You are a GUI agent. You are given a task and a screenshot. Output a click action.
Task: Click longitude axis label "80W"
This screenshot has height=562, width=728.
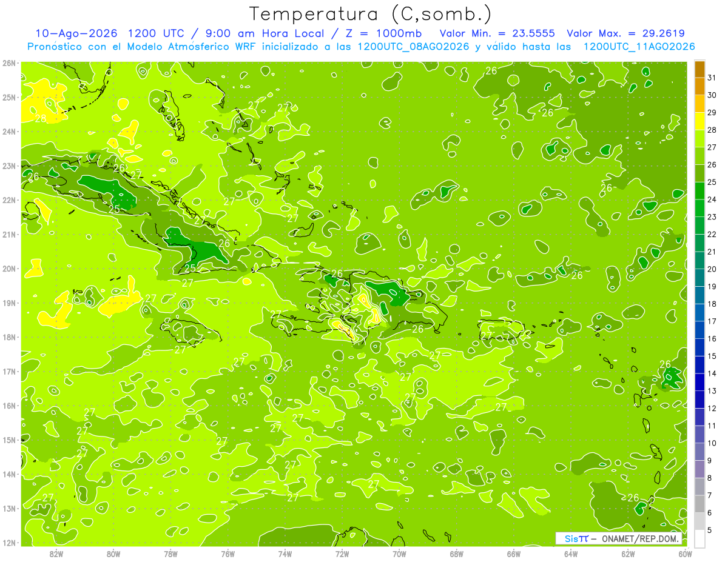click(113, 554)
